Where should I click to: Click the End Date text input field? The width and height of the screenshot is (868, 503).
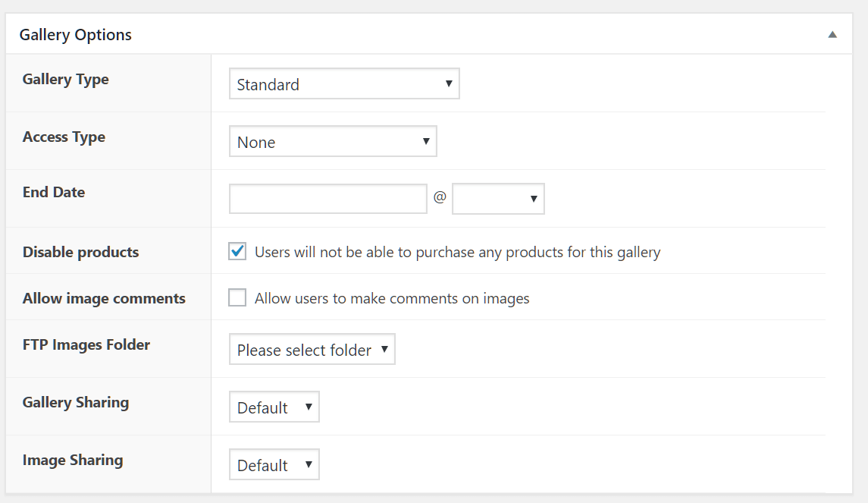[328, 199]
